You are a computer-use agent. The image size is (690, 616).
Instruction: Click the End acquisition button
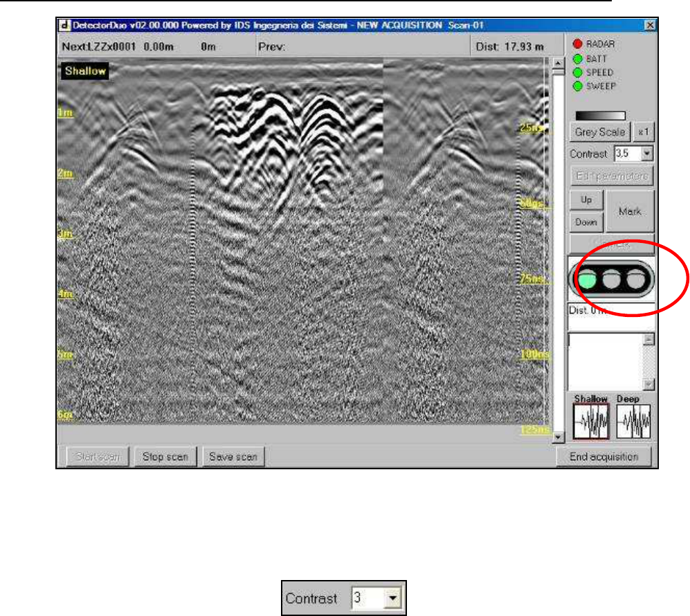click(603, 457)
